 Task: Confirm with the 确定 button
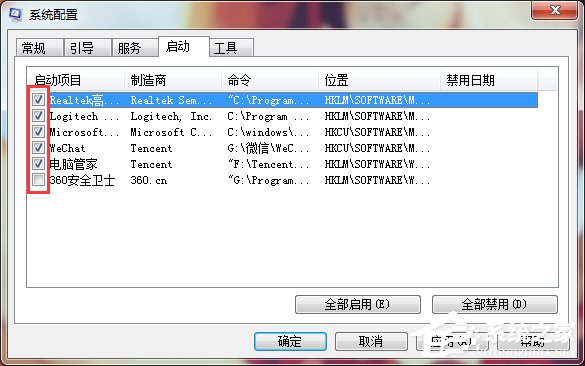290,341
